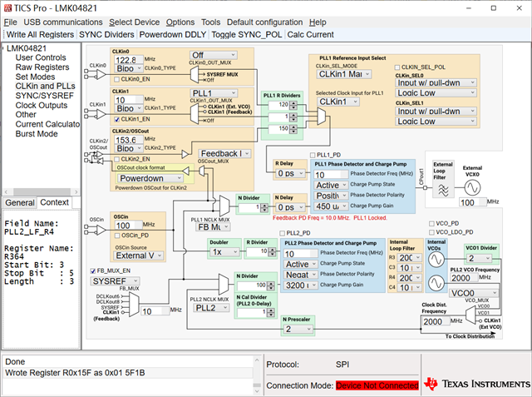Click the OSCout clock format buffer triangle
The height and width of the screenshot is (397, 532).
tap(185, 171)
